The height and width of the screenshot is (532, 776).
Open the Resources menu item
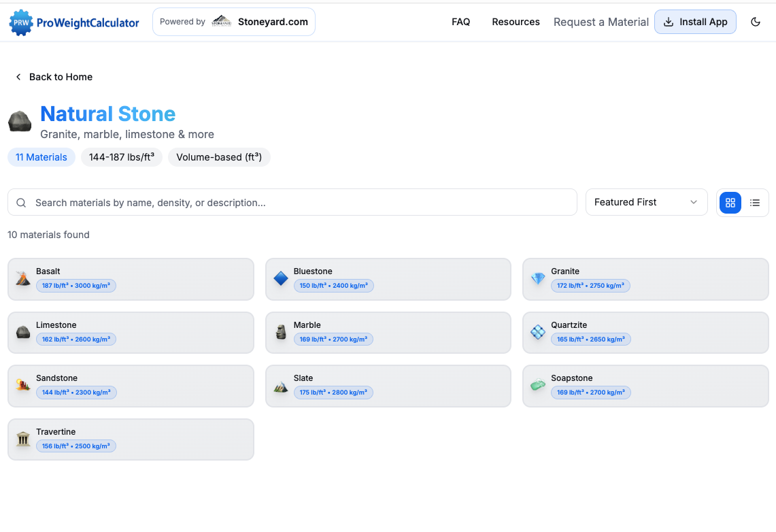coord(516,22)
